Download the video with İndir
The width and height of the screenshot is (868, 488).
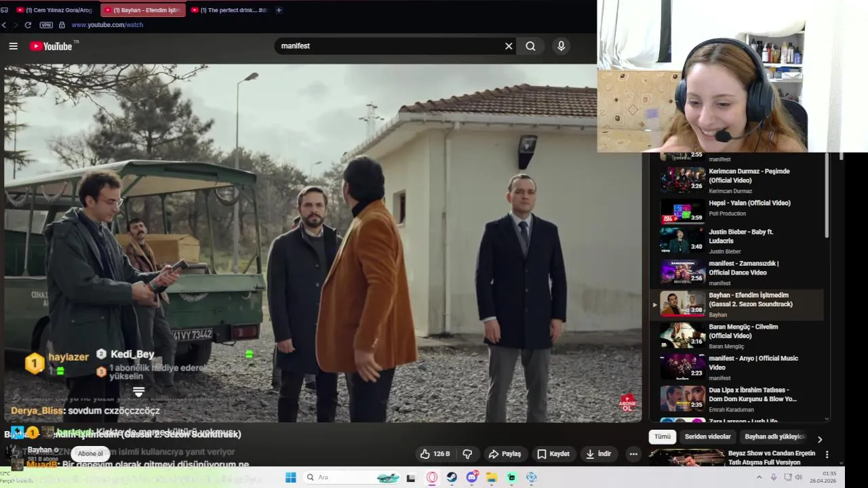(x=599, y=454)
